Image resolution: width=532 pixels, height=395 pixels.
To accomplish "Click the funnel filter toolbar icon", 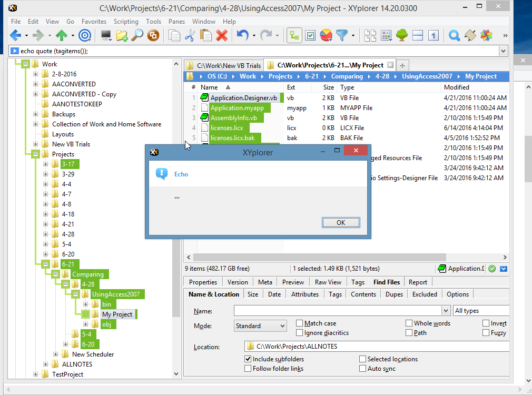I will 342,36.
